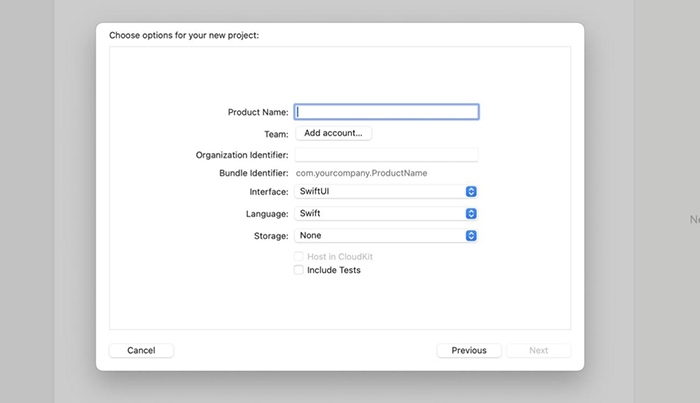Click the Next button
The image size is (700, 403).
click(x=538, y=350)
